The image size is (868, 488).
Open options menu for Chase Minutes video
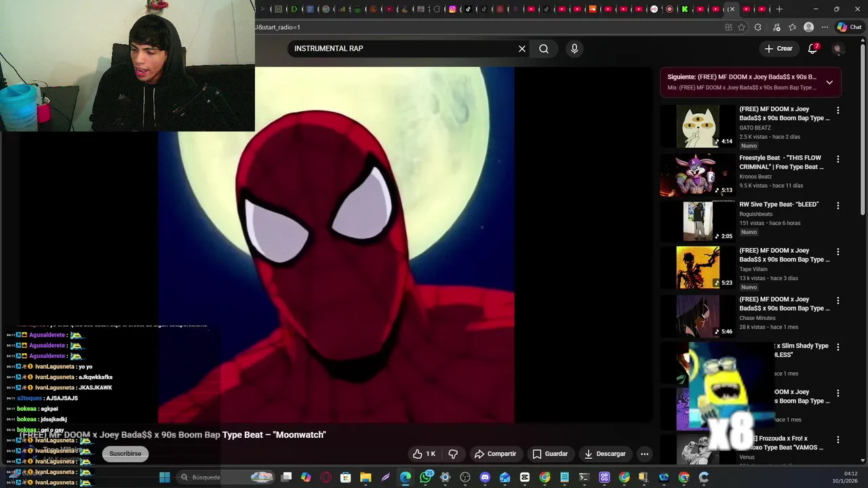(838, 300)
